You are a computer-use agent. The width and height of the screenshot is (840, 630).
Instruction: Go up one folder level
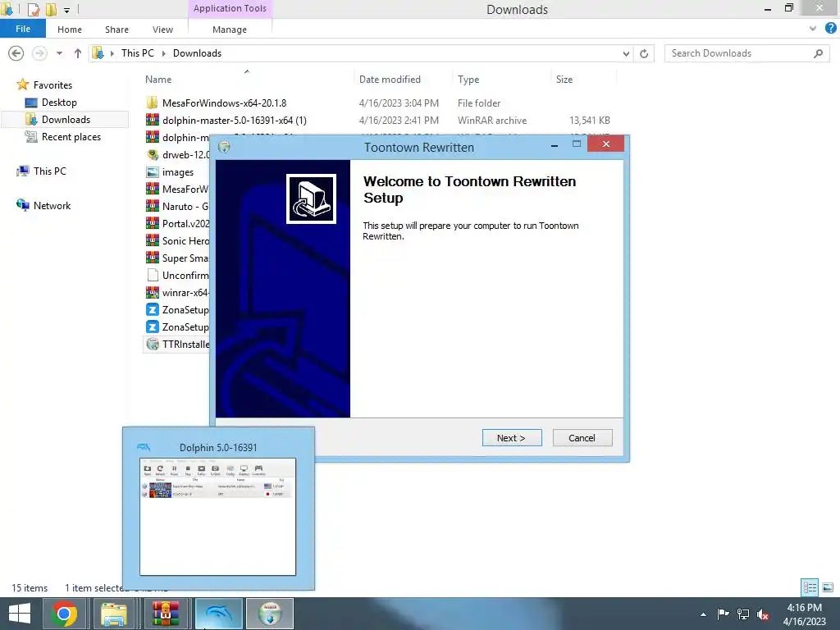78,53
